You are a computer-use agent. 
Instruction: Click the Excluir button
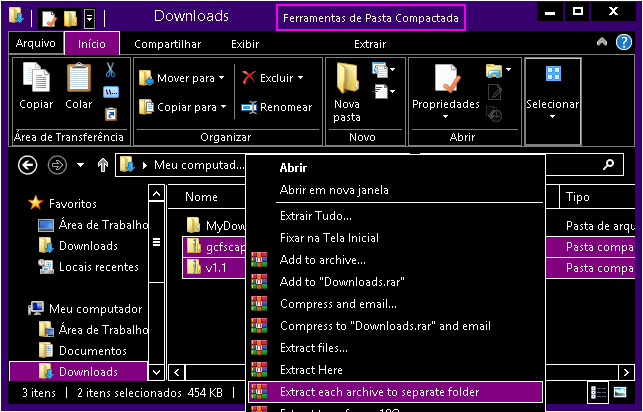click(272, 77)
